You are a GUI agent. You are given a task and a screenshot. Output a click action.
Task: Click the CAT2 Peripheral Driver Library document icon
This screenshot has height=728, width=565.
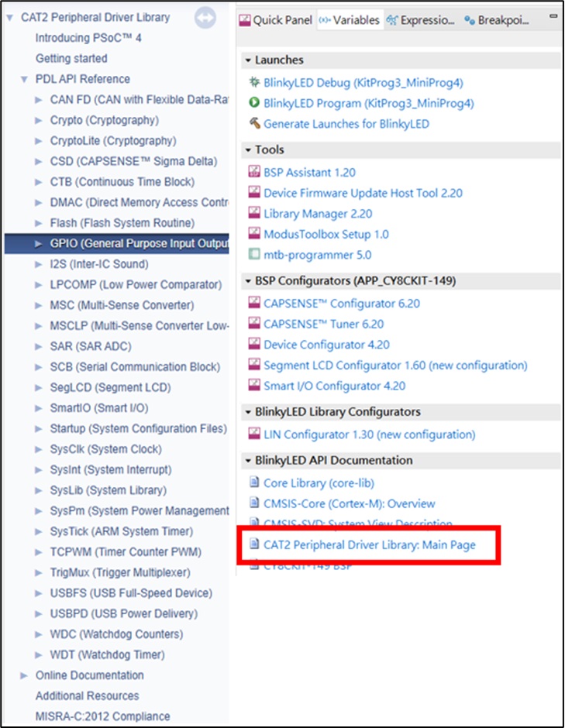254,543
